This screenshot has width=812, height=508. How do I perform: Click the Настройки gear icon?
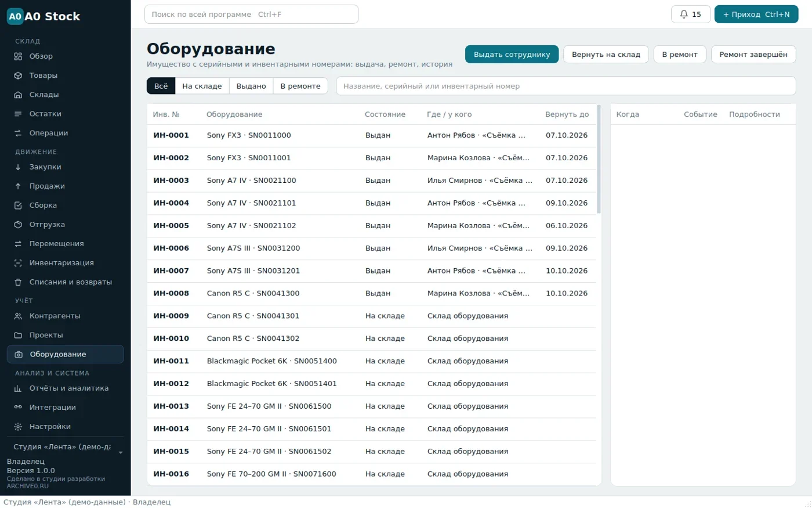tap(18, 427)
